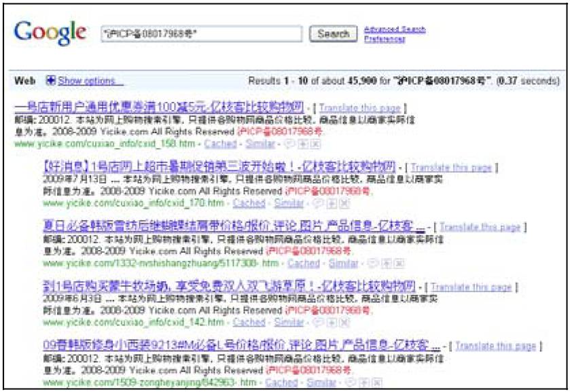Click the remove X icon for cxid_170.htm result
The image size is (570, 392).
(344, 203)
